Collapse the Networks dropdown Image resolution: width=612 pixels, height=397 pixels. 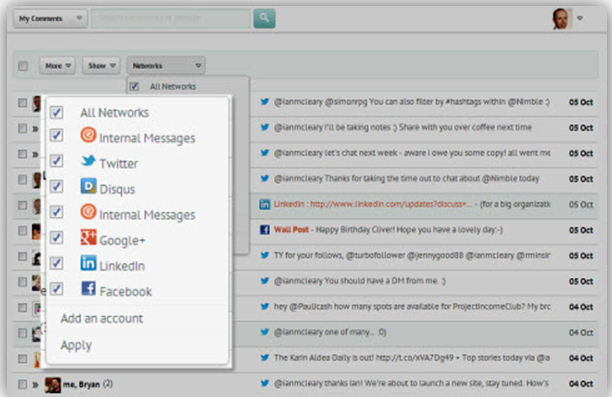(166, 66)
